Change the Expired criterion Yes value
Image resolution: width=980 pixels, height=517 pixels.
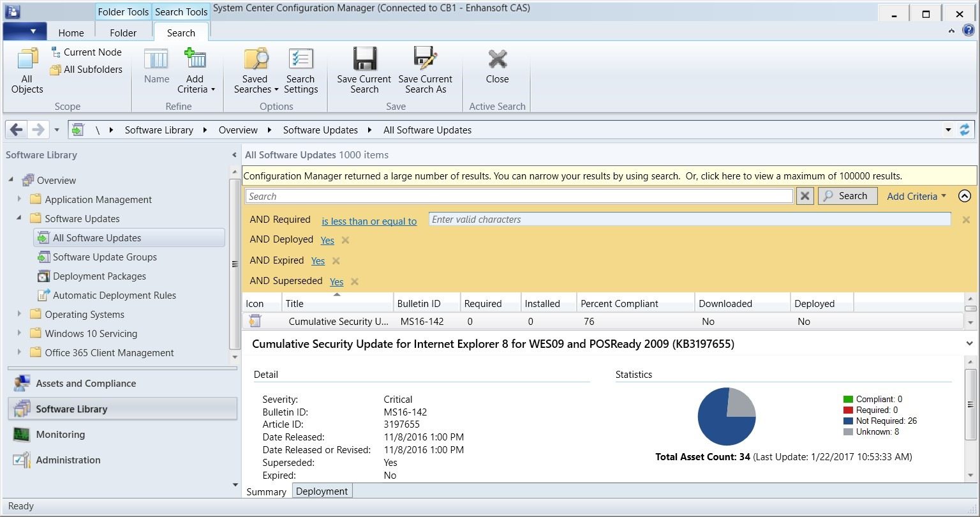pos(318,260)
